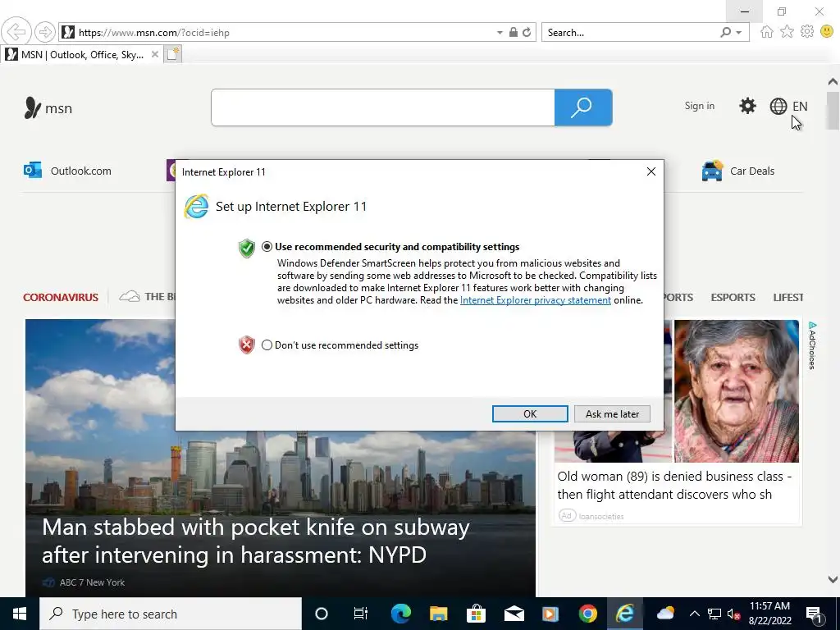Click inside the MSN web search field
840x630 pixels.
[382, 107]
